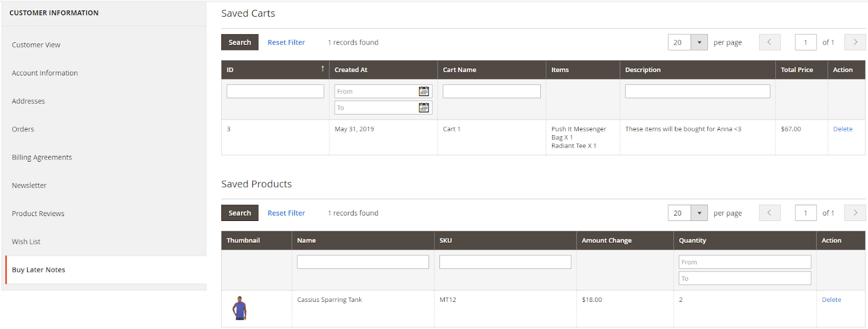This screenshot has height=329, width=868.
Task: Go to next page in Saved Carts
Action: point(855,42)
